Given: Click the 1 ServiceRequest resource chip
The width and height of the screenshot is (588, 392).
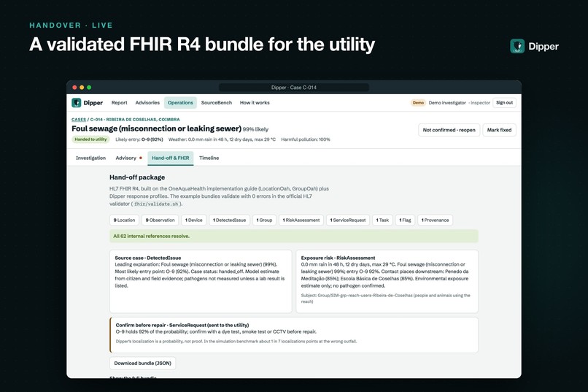Looking at the screenshot, I should pos(348,220).
